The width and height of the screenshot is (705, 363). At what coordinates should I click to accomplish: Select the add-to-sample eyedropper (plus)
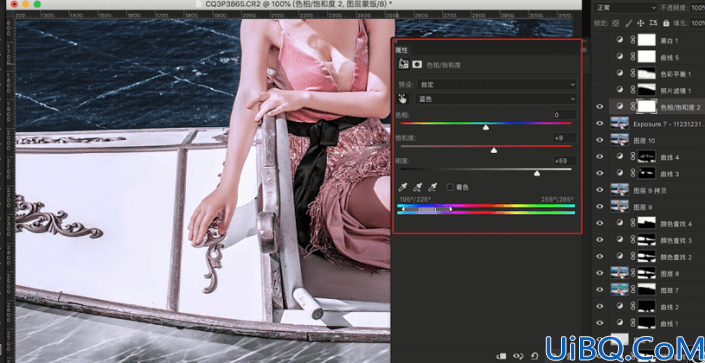click(x=418, y=187)
